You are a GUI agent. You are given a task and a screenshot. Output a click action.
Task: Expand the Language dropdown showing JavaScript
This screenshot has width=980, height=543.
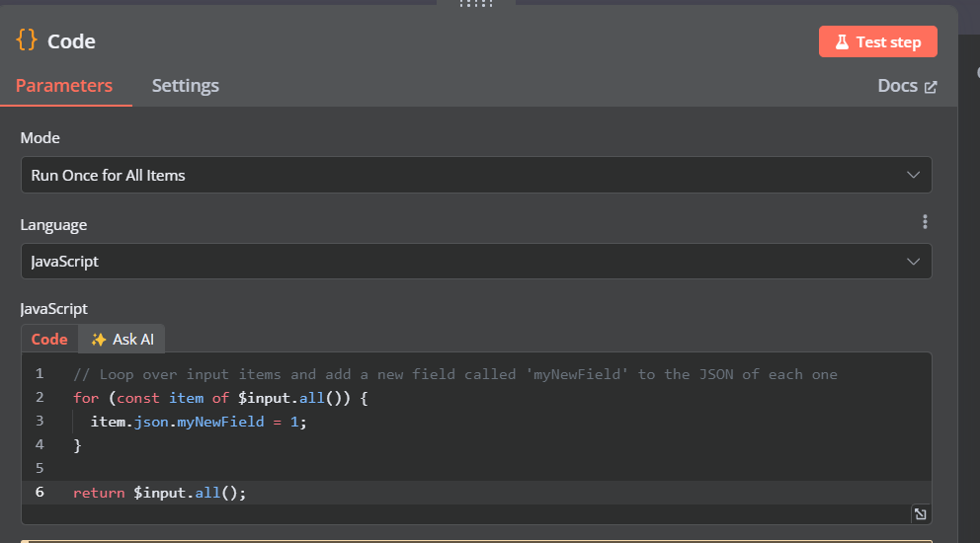coord(475,262)
